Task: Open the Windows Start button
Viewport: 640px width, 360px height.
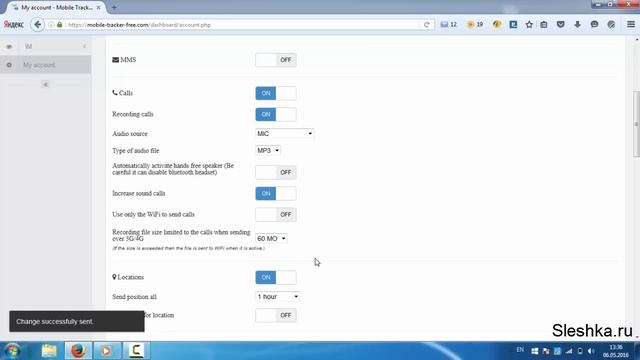Action: click(x=12, y=351)
